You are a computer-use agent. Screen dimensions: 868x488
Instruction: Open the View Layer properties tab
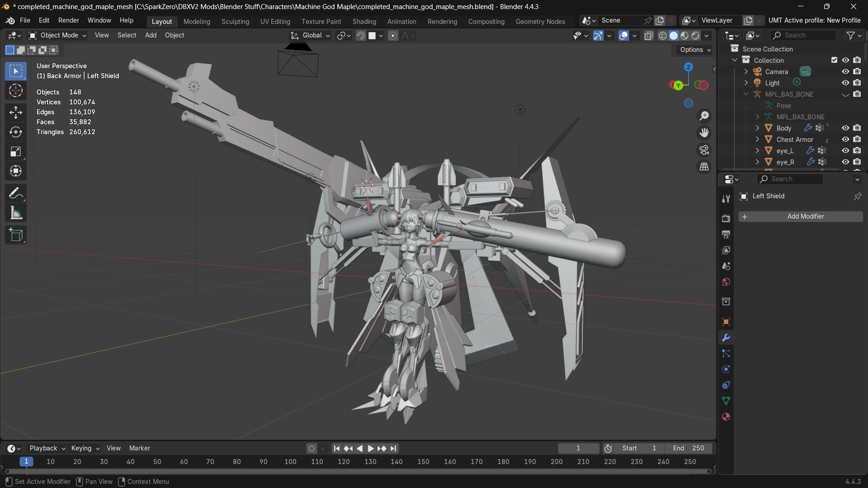(x=726, y=250)
